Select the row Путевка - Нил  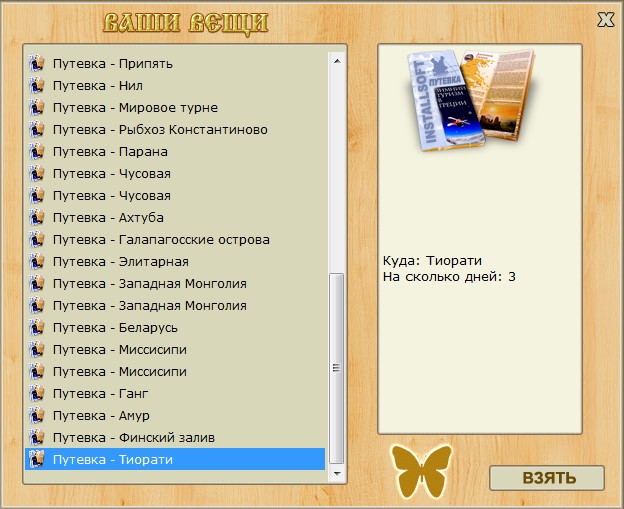tap(175, 86)
